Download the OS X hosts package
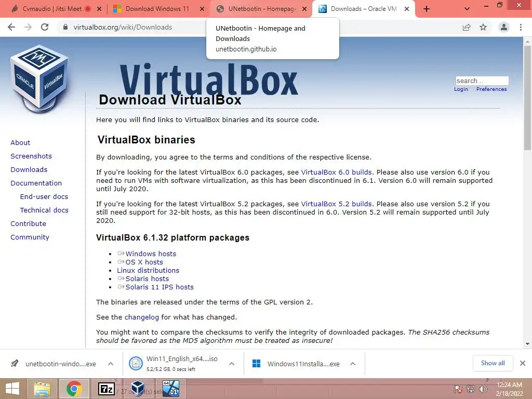Screen dimensions: 532x399 pyautogui.click(x=144, y=262)
